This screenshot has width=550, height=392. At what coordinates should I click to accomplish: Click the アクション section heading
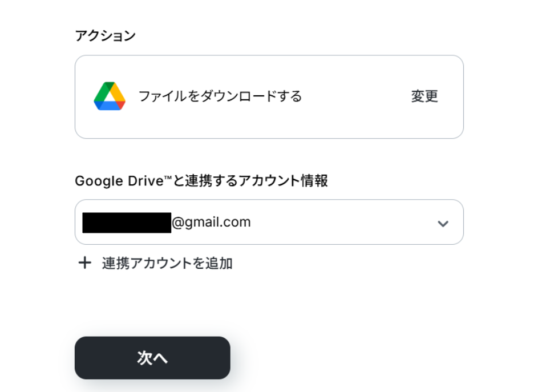105,35
